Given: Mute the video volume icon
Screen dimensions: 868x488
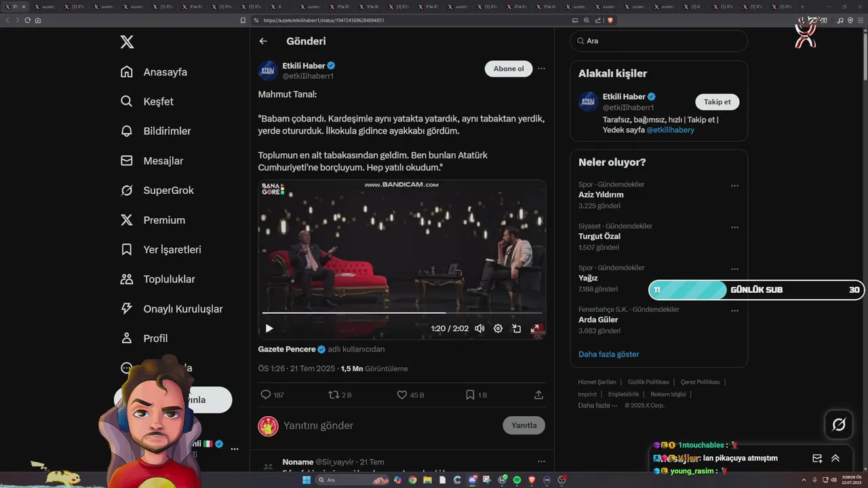Looking at the screenshot, I should click(479, 329).
